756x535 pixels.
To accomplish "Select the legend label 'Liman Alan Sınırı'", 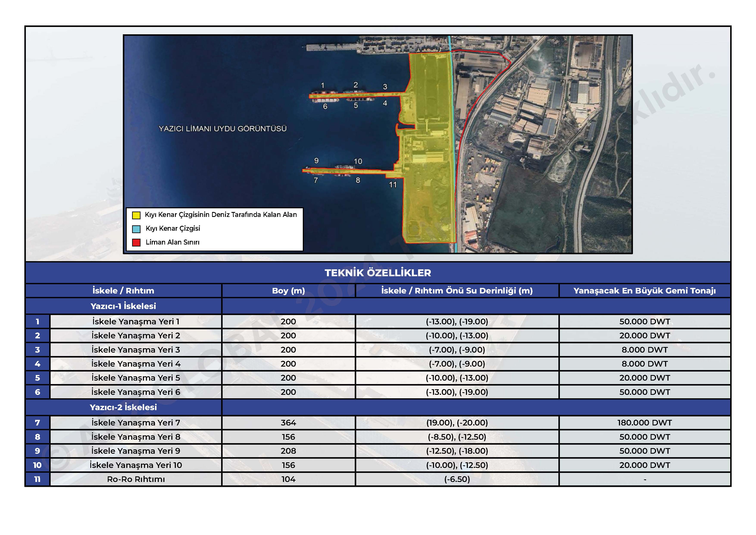I will (x=173, y=242).
